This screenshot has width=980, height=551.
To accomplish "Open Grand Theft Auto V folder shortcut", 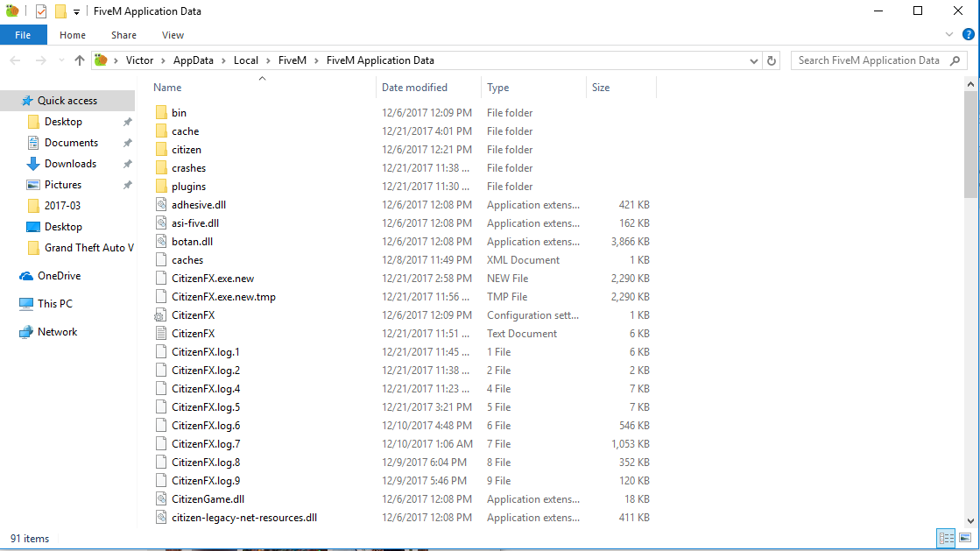I will [88, 248].
